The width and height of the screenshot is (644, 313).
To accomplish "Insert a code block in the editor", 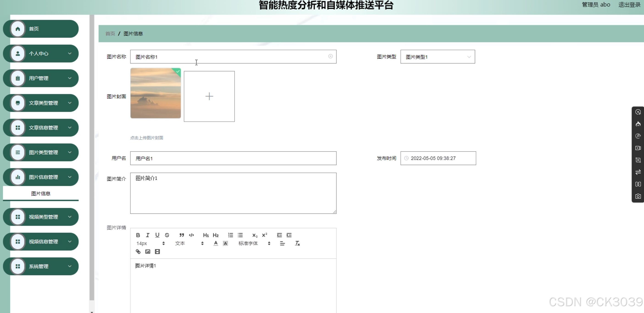I will click(x=191, y=235).
